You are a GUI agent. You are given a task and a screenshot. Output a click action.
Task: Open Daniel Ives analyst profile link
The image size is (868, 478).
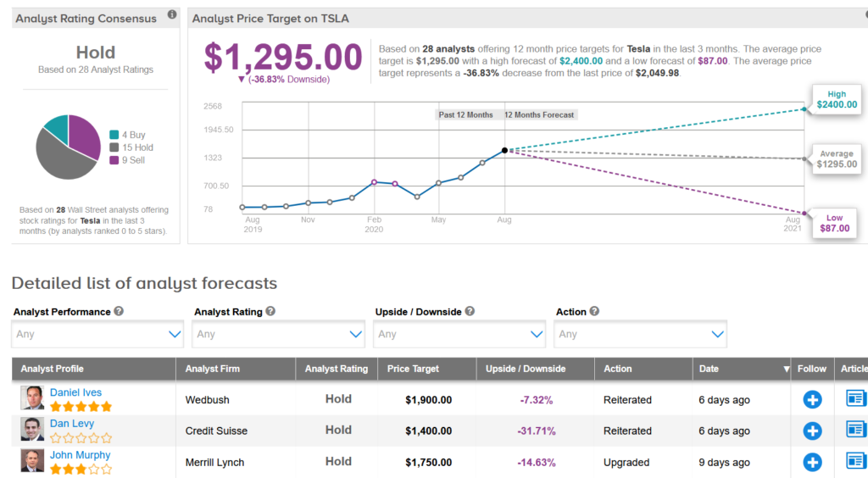click(x=75, y=392)
